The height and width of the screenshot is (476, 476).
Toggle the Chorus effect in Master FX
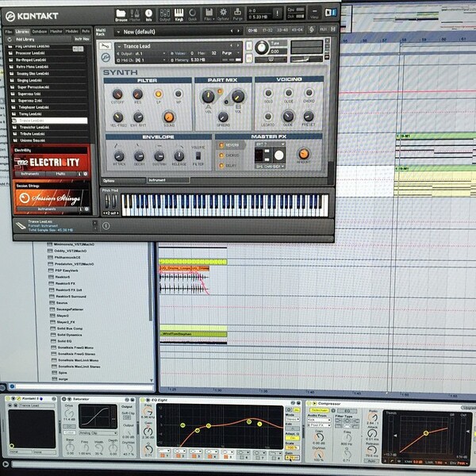pos(230,155)
